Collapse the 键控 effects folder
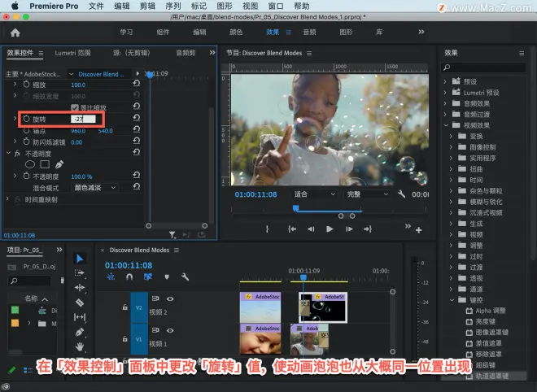Screen dimensions: 537x392 coord(452,300)
